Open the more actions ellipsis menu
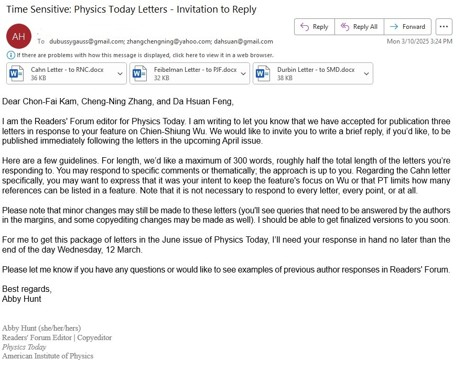This screenshot has width=462, height=365. [x=444, y=27]
